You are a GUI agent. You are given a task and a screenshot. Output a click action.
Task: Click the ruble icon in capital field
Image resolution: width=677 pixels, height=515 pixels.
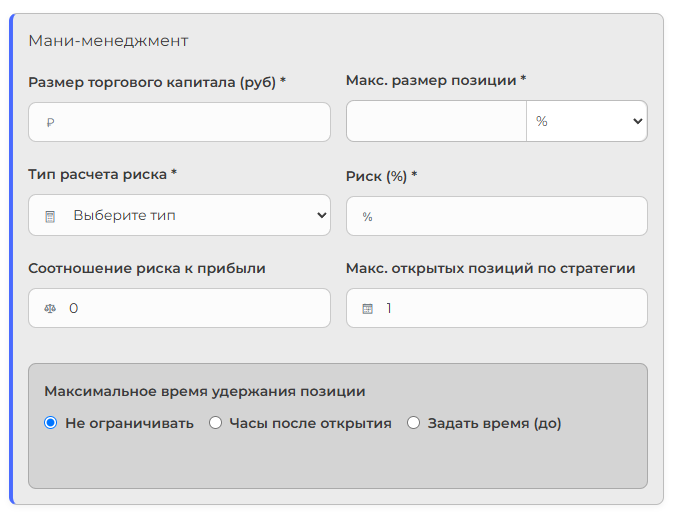tap(50, 123)
